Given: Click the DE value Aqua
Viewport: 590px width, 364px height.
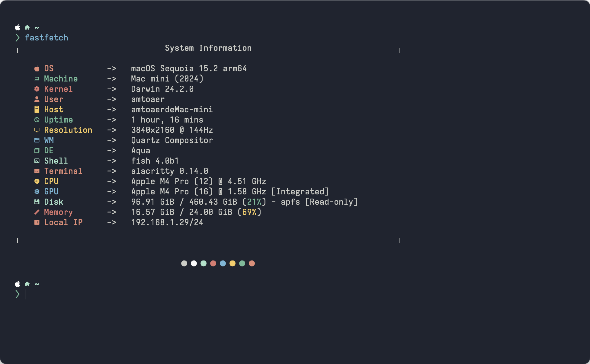Looking at the screenshot, I should click(141, 151).
